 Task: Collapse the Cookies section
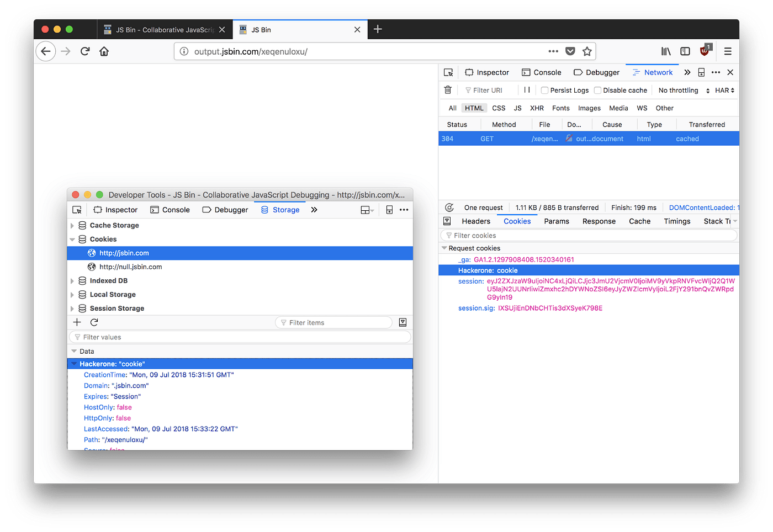(x=72, y=239)
